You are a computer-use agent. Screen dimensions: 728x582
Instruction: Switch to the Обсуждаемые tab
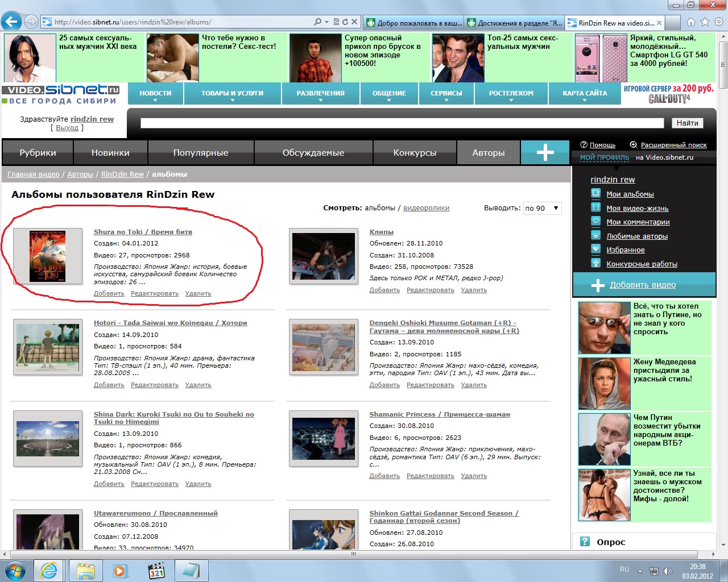[313, 153]
